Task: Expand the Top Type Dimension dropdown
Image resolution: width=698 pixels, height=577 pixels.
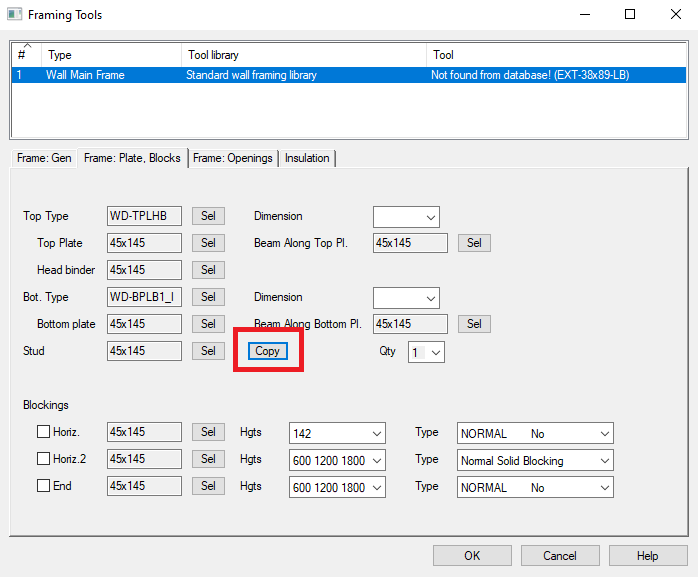Action: click(406, 216)
